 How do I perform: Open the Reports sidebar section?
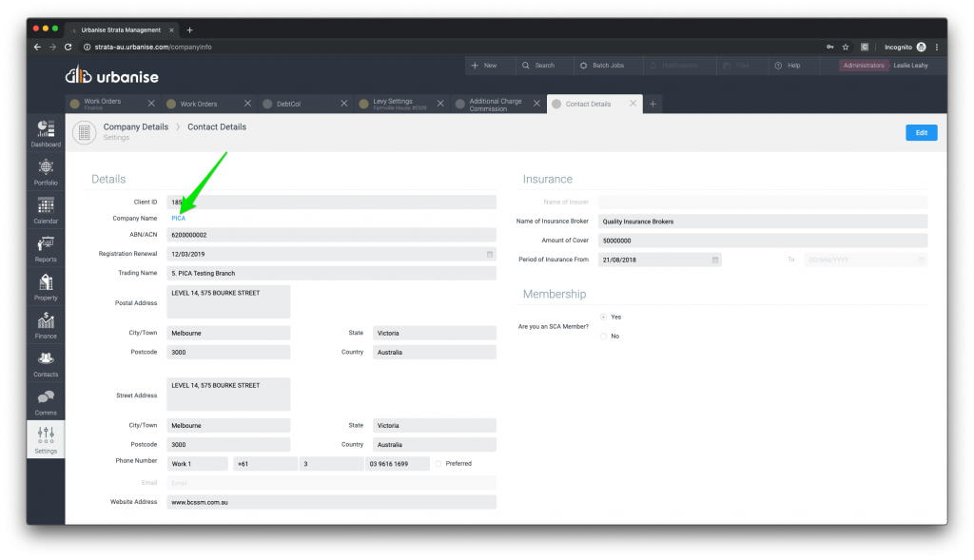click(46, 248)
